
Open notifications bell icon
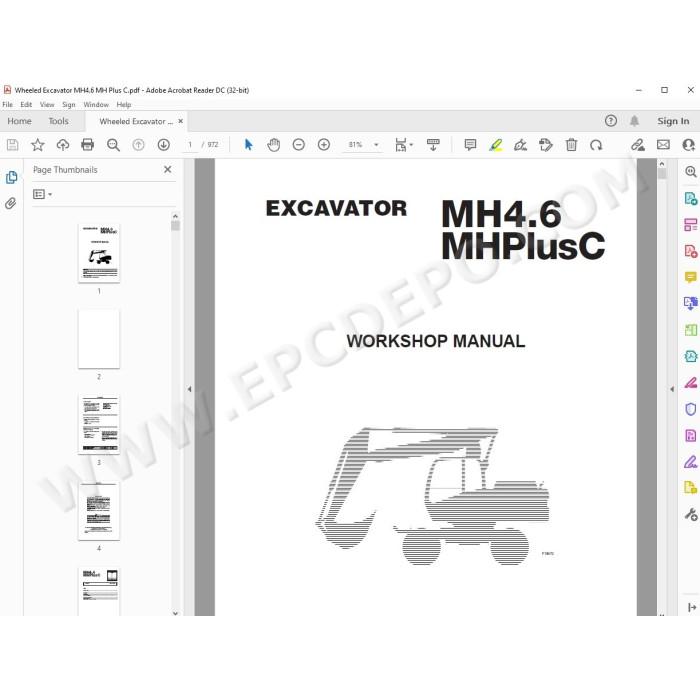(x=634, y=121)
